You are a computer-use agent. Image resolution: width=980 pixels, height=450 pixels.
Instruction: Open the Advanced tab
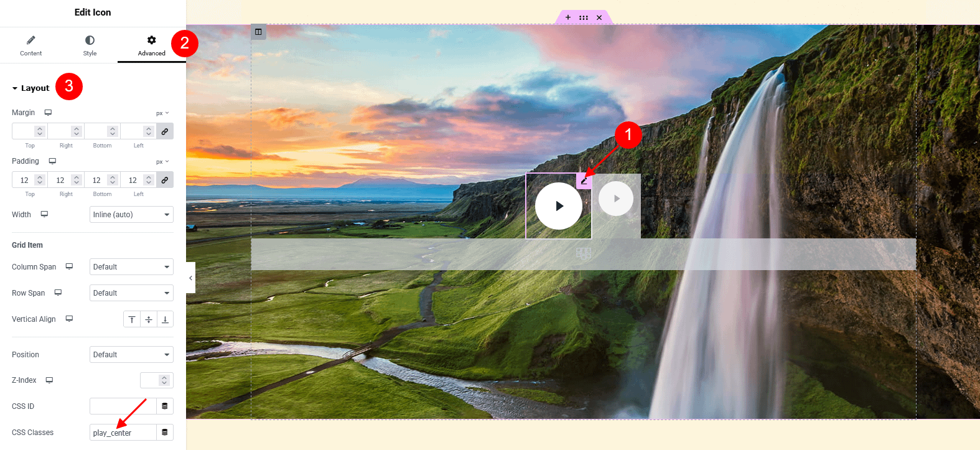[x=151, y=45]
